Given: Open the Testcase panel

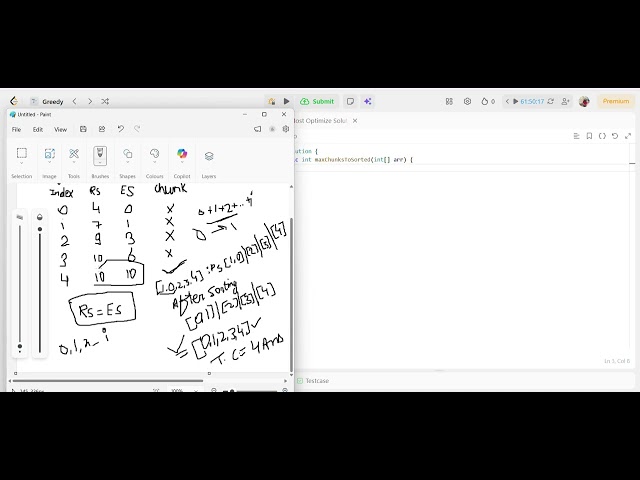Looking at the screenshot, I should pos(313,381).
